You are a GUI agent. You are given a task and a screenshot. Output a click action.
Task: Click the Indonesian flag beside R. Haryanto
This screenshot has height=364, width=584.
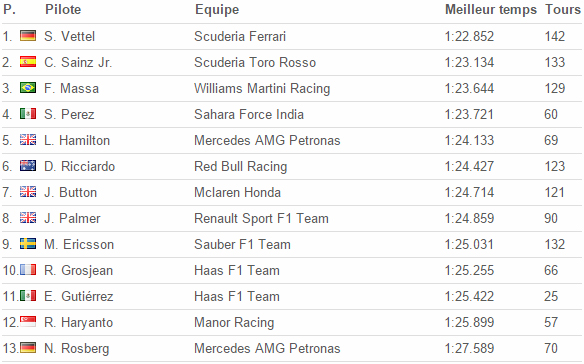28,322
